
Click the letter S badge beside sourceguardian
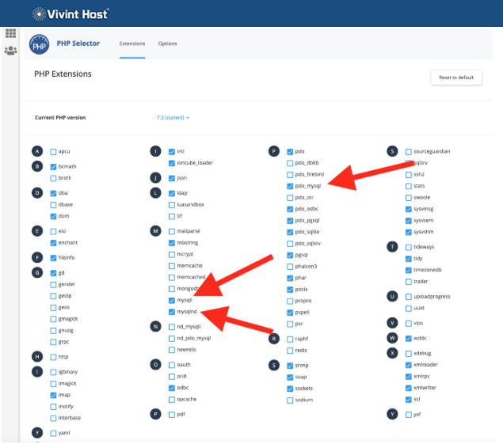click(391, 150)
